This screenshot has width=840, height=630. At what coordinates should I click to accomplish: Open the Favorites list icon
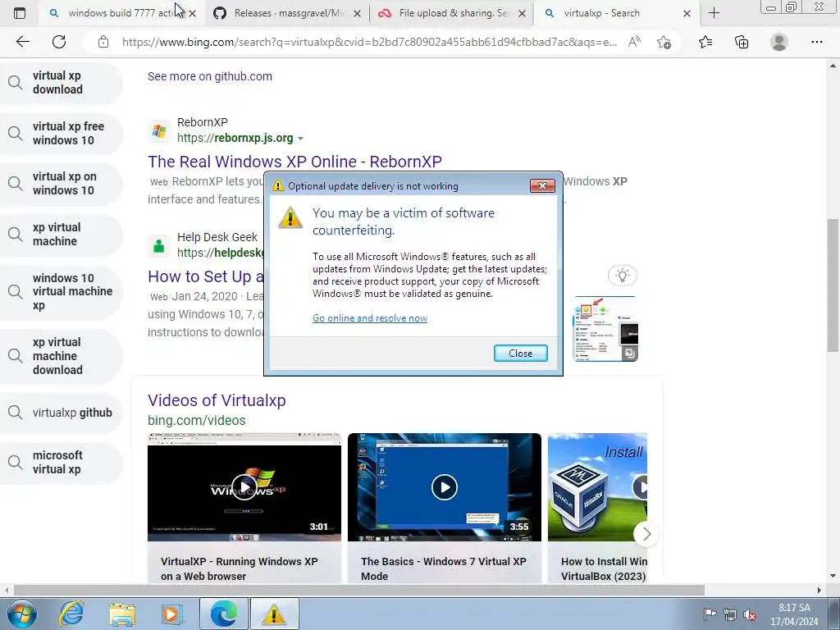705,42
